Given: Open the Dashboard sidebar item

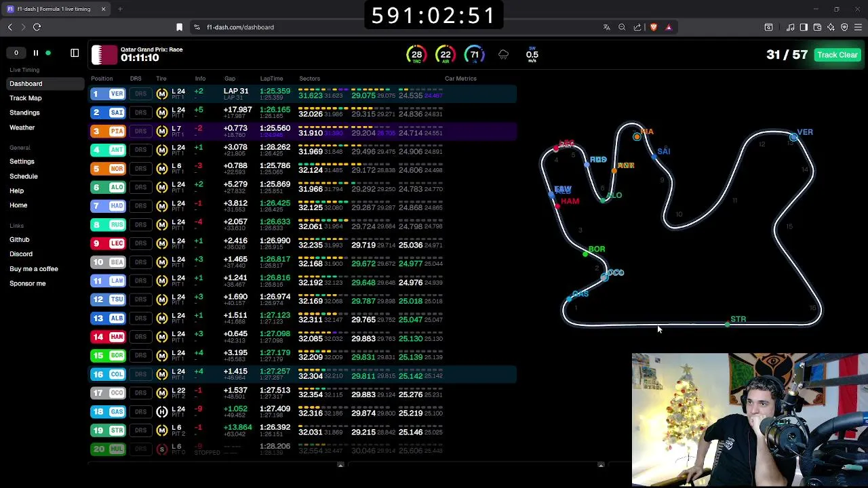Looking at the screenshot, I should coord(46,83).
